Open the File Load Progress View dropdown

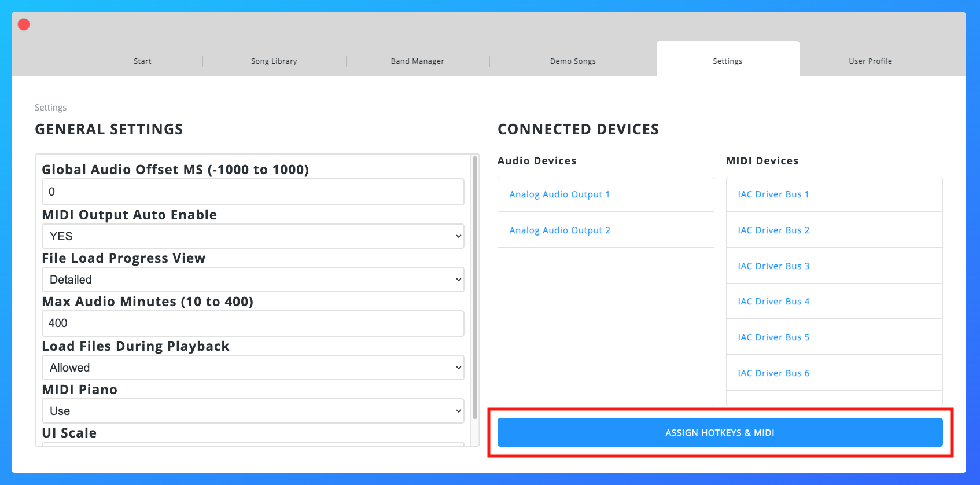(253, 280)
